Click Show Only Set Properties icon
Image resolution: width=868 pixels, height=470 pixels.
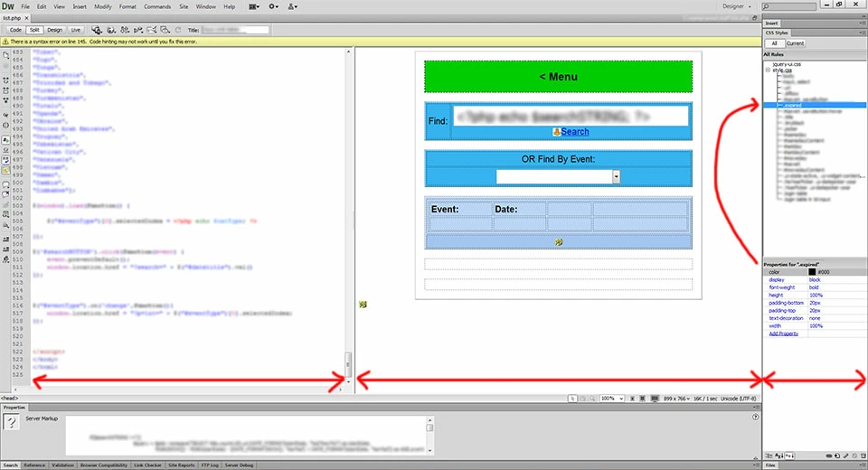pyautogui.click(x=788, y=456)
